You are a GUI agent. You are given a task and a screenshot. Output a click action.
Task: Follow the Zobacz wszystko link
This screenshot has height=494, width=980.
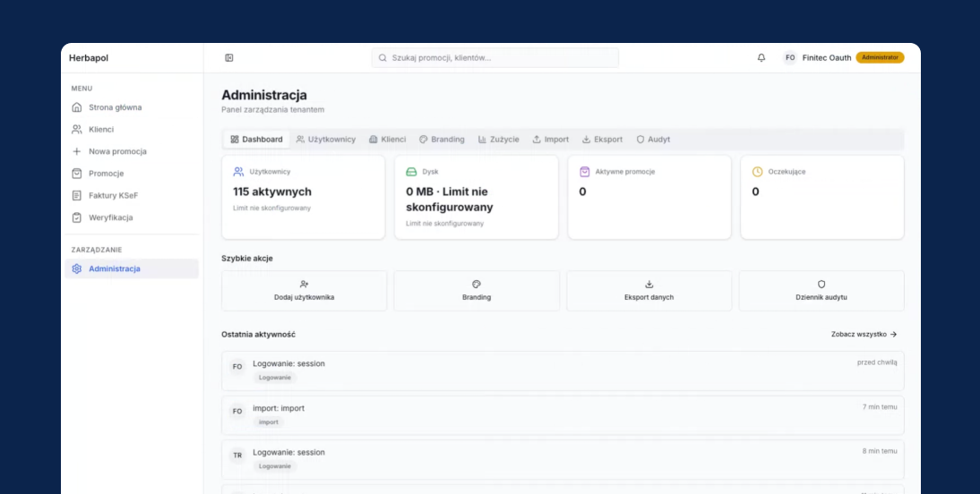pyautogui.click(x=864, y=335)
